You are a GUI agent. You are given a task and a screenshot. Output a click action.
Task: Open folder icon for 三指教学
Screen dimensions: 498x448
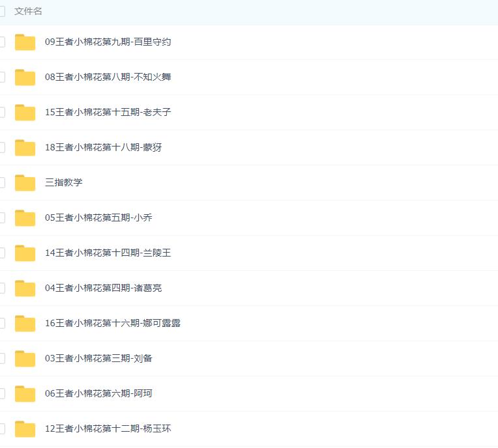25,183
